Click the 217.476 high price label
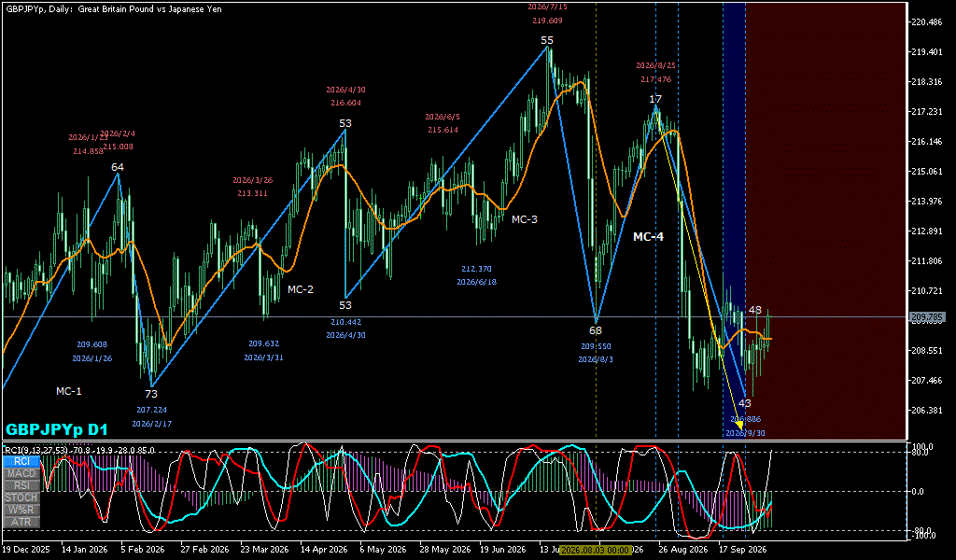This screenshot has width=956, height=560. 655,79
